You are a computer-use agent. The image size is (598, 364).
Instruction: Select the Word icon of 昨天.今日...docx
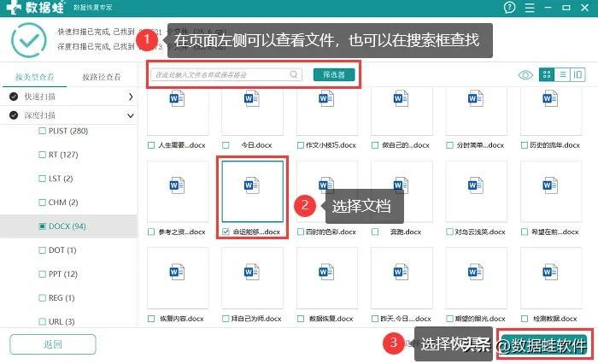[401, 272]
